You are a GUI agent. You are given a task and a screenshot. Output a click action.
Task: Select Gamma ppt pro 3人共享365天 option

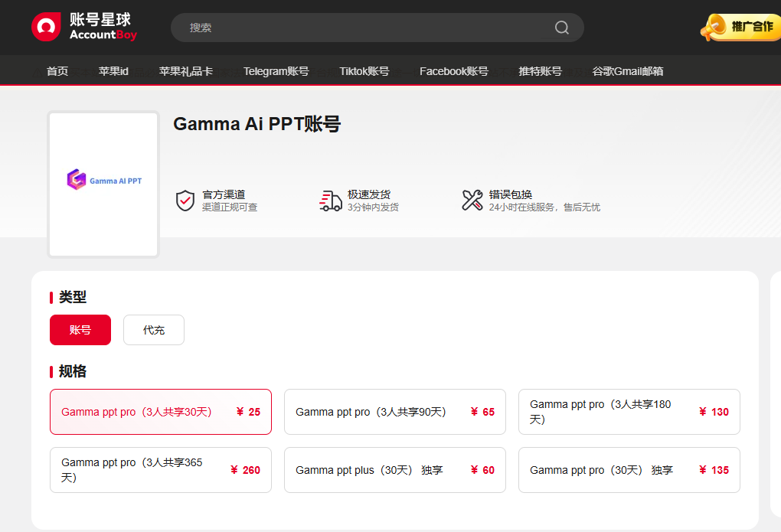160,470
